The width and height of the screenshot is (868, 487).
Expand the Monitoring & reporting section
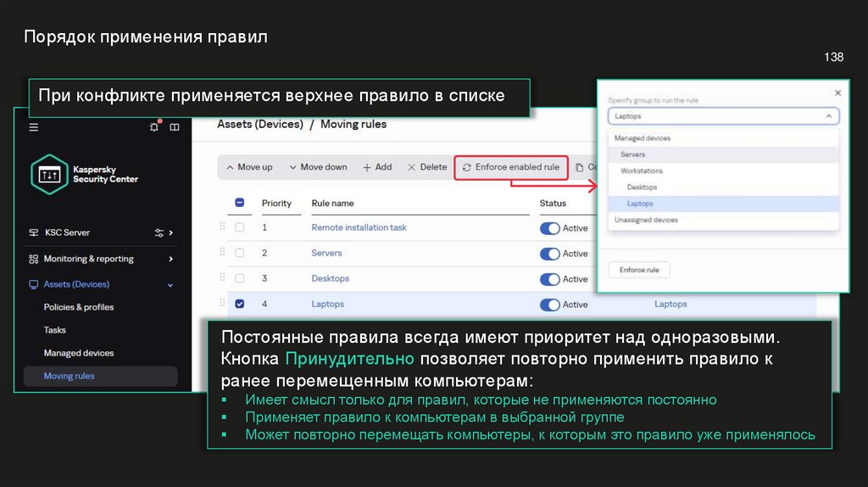pos(171,259)
